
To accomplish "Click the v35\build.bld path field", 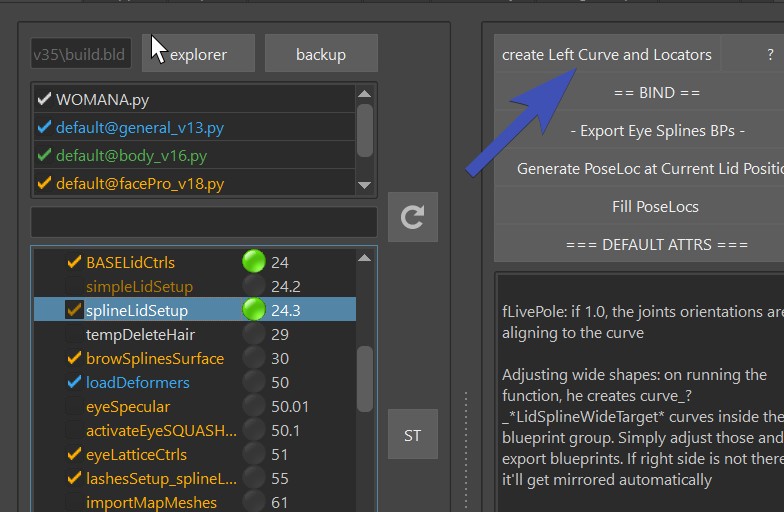I will tap(81, 54).
